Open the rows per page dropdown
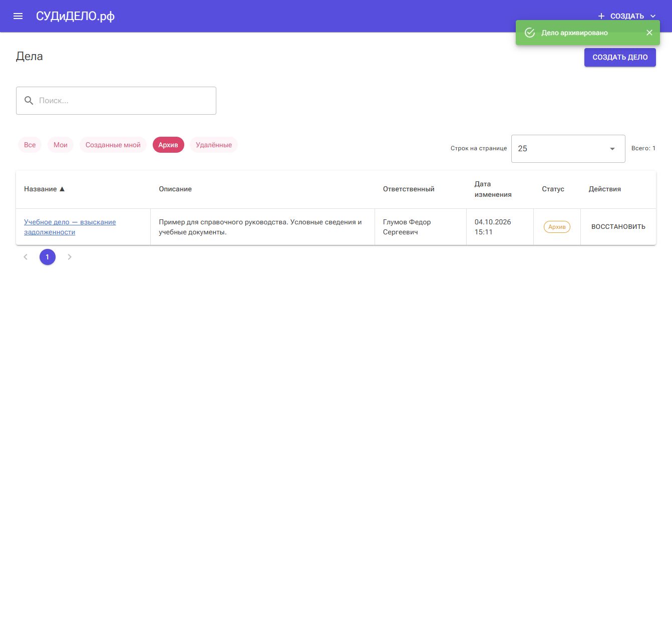672x627 pixels. pyautogui.click(x=568, y=149)
